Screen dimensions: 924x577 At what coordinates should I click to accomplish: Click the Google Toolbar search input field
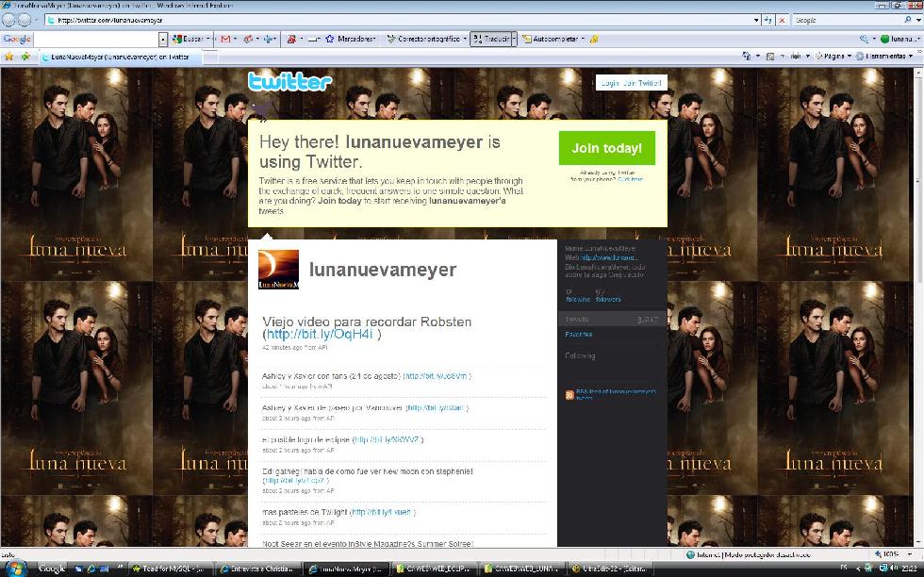click(96, 40)
